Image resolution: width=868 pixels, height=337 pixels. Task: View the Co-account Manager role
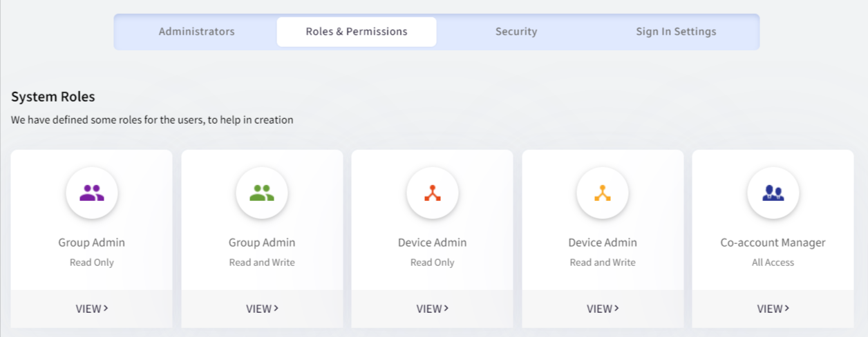tap(773, 309)
